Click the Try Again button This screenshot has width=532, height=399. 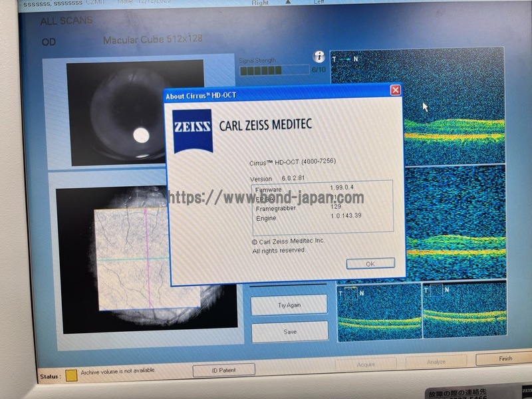tap(289, 305)
